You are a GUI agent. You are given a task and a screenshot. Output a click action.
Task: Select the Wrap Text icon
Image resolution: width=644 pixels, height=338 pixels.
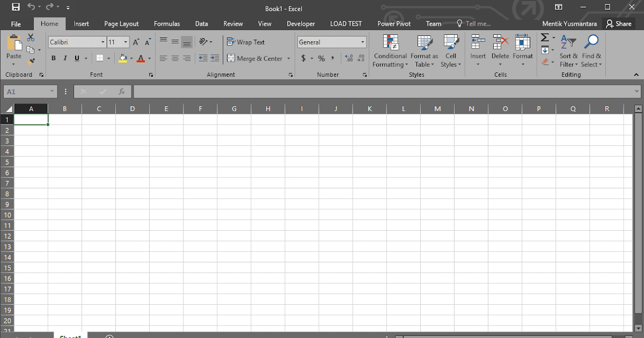coord(245,42)
